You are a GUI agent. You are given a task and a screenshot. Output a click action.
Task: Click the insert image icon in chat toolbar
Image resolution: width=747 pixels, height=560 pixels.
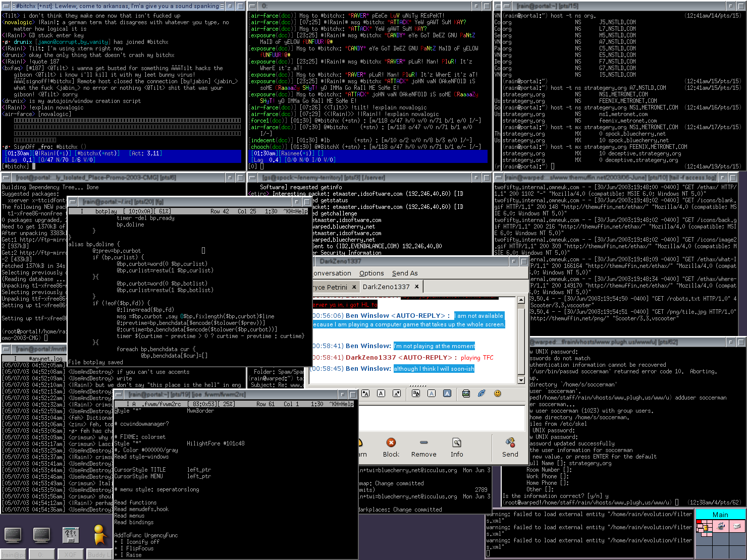(466, 394)
